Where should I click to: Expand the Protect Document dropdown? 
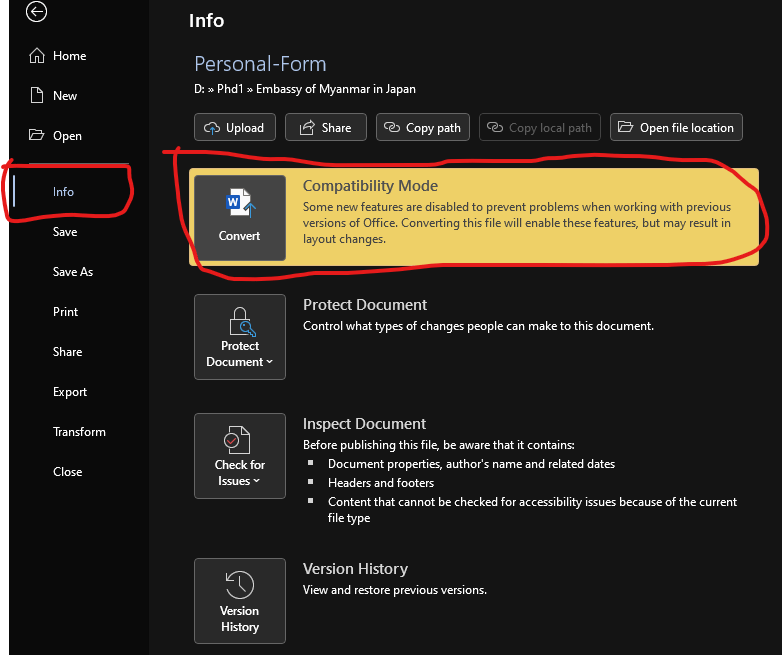coord(240,337)
